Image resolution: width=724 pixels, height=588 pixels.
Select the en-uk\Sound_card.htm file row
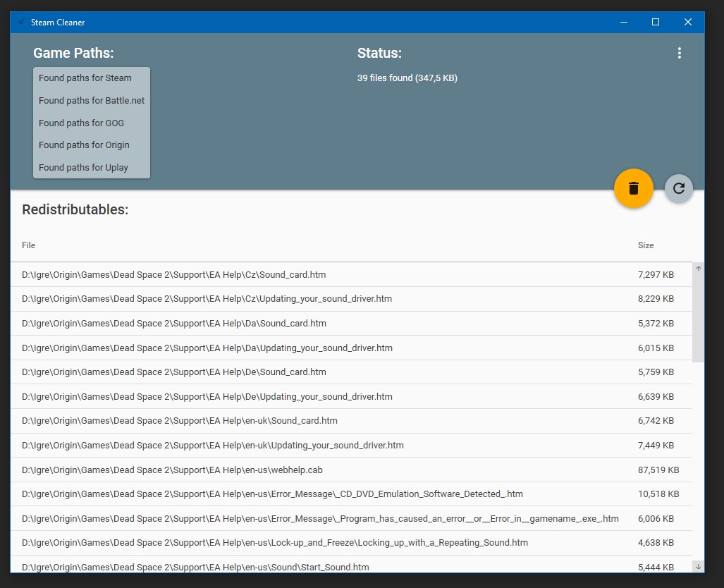[x=351, y=421]
